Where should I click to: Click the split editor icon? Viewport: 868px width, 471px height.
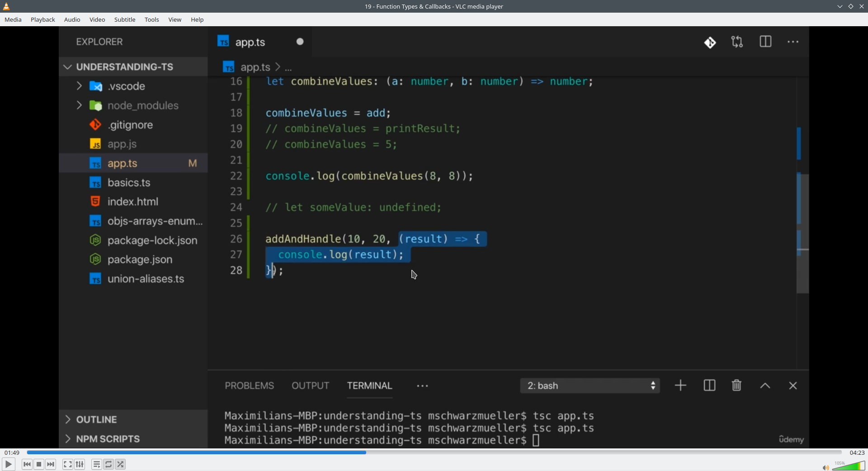coord(765,42)
